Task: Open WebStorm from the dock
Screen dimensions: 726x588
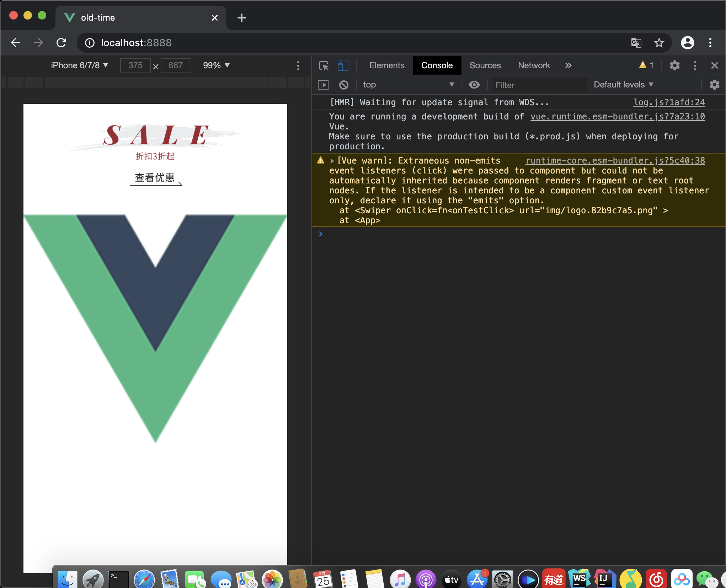Action: pyautogui.click(x=580, y=579)
